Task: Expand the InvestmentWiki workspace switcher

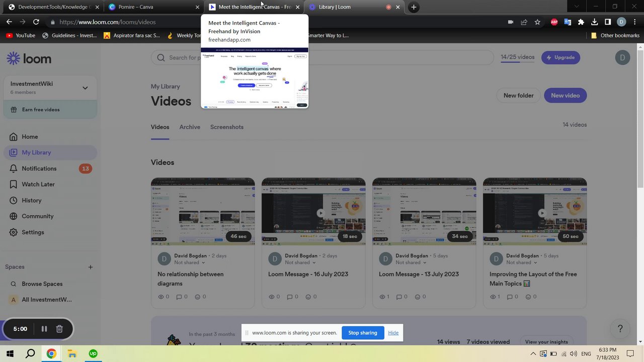Action: click(x=85, y=88)
